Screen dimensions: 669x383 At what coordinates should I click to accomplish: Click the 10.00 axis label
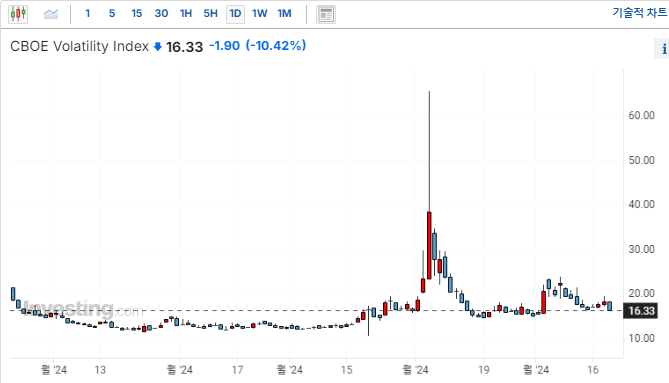pos(641,338)
